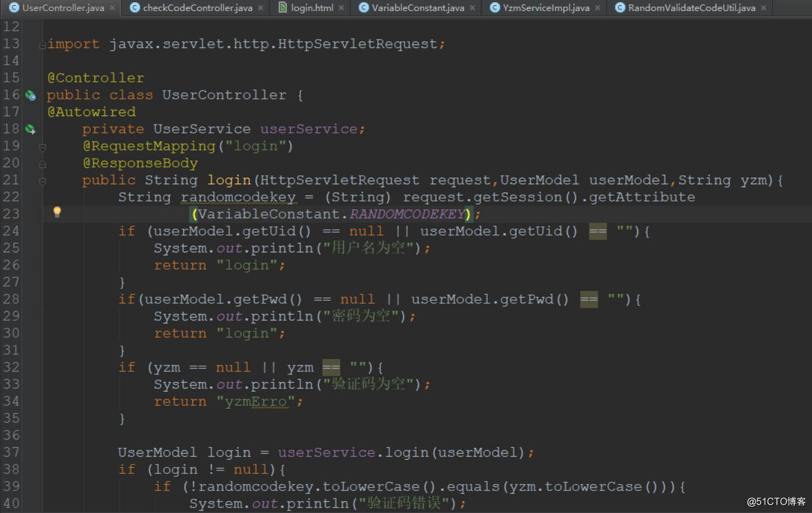Click the string "密码为空"
The height and width of the screenshot is (513, 812).
[360, 316]
